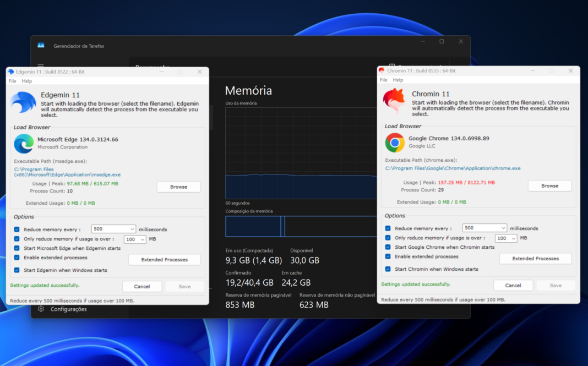
Task: Open the chrome.exe executable path link
Action: tap(453, 168)
